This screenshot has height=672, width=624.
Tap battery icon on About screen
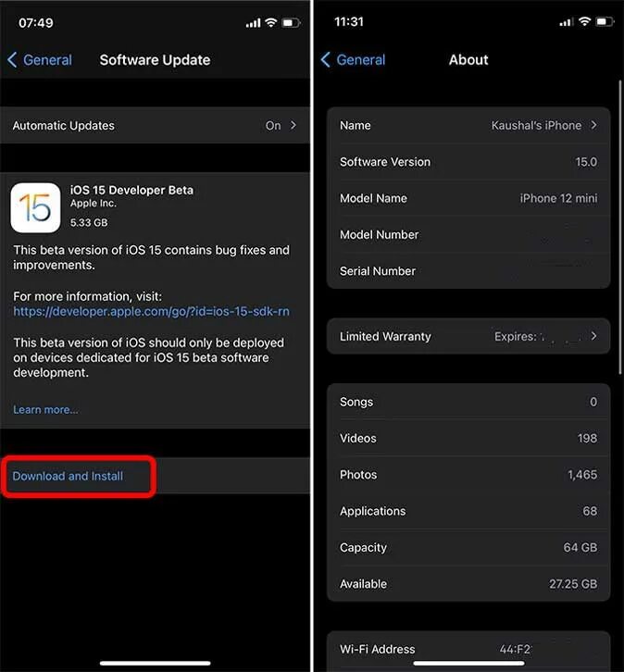(x=605, y=21)
